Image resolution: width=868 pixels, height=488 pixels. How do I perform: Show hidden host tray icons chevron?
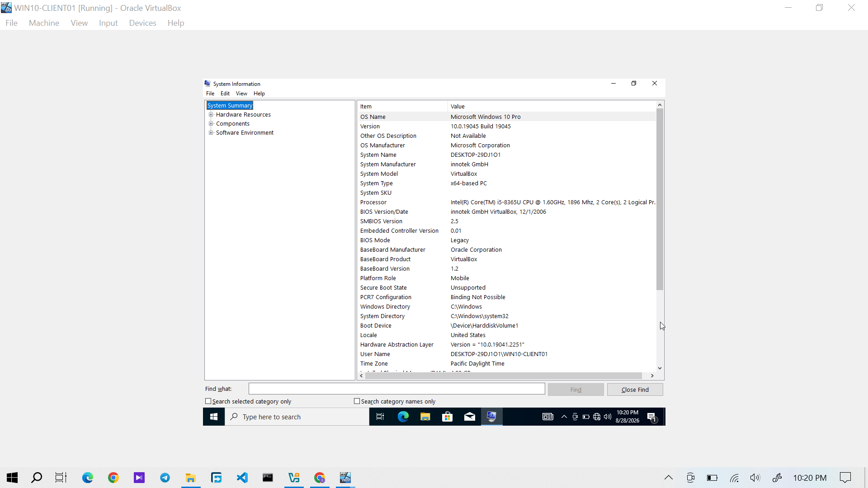tap(669, 478)
